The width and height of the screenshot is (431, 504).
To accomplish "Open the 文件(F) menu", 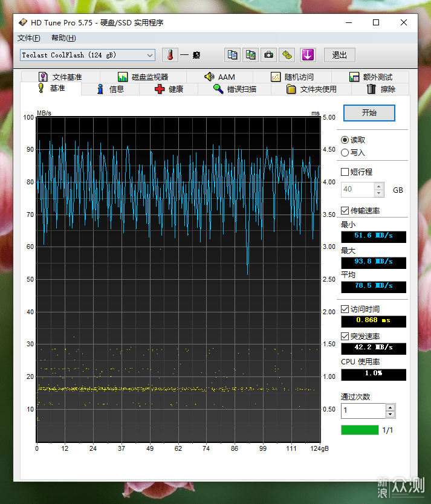I will pyautogui.click(x=29, y=38).
